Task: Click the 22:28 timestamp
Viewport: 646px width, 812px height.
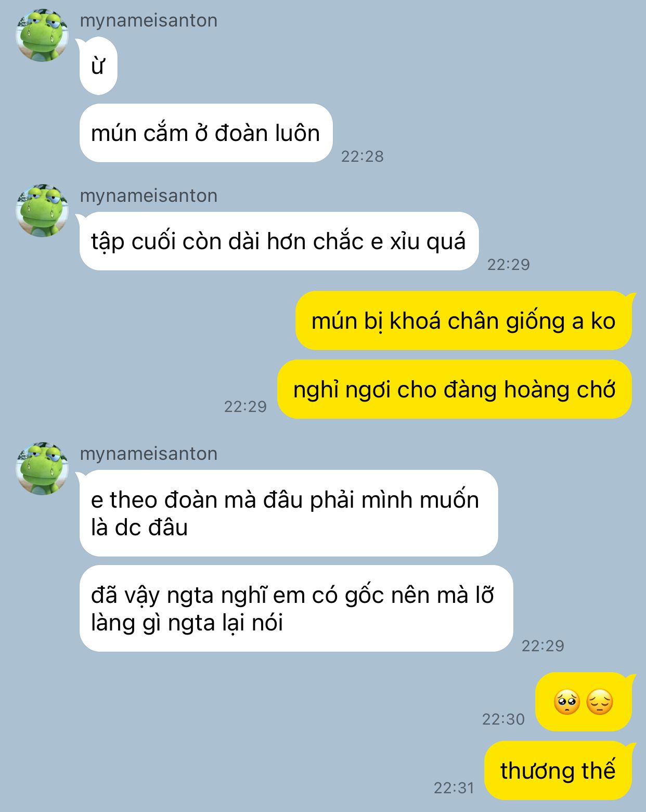Action: [x=363, y=156]
